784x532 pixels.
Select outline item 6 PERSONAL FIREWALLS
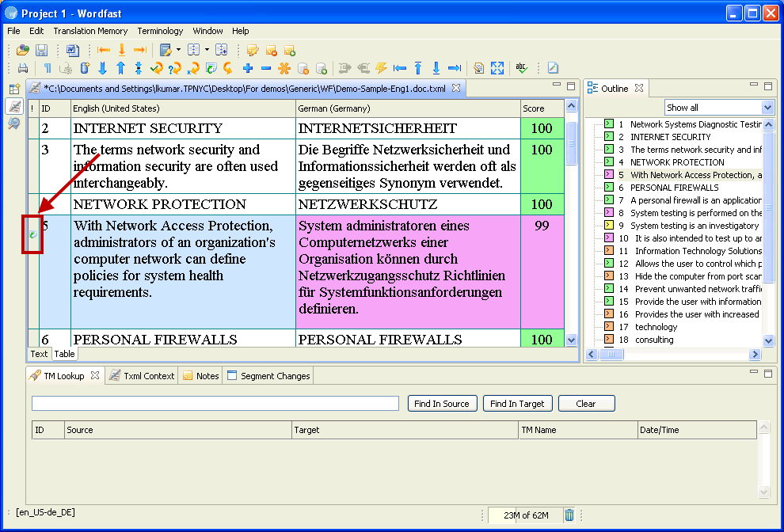tap(674, 188)
